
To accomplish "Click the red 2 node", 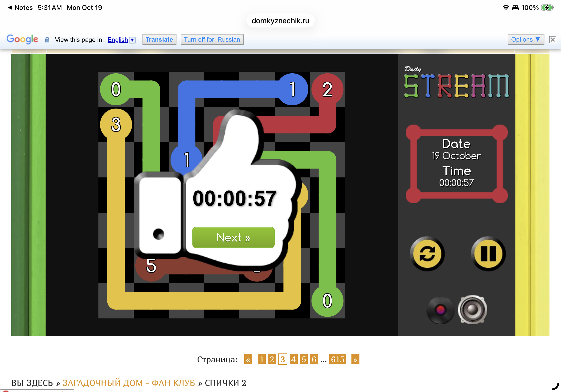I will click(x=327, y=89).
